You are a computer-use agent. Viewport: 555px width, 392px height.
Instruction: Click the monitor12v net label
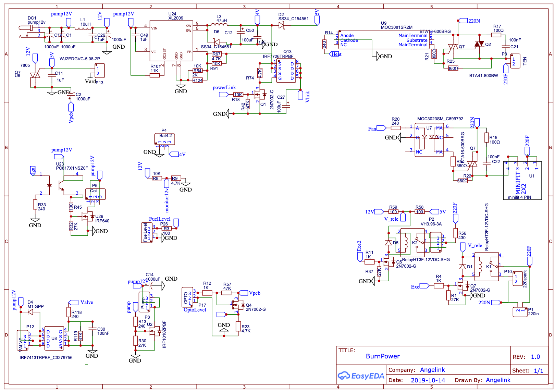166,200
